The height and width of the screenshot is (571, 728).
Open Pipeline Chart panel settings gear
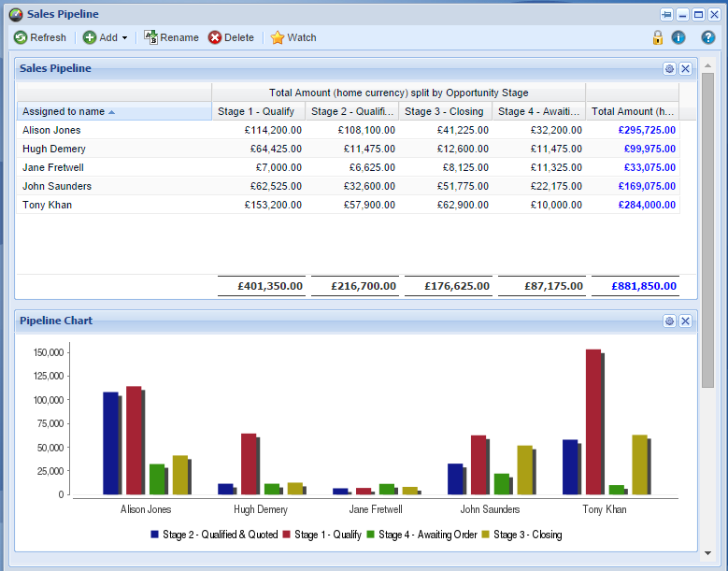click(x=669, y=321)
